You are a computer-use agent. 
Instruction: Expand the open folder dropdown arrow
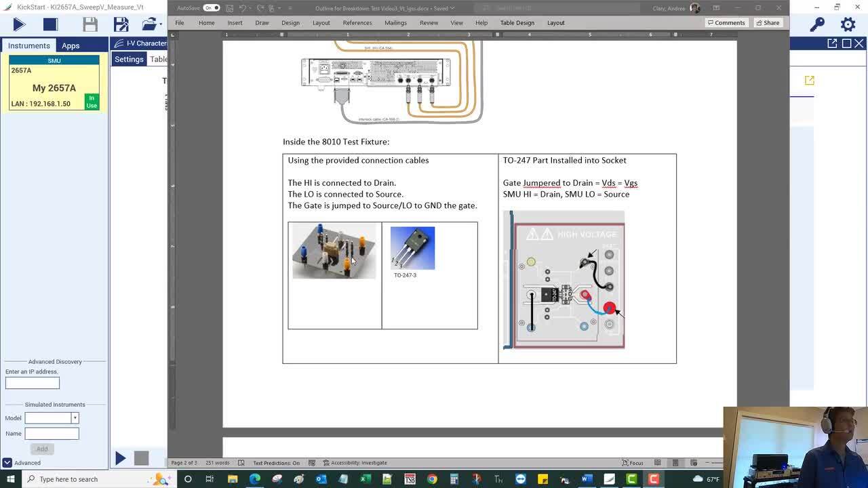[161, 24]
